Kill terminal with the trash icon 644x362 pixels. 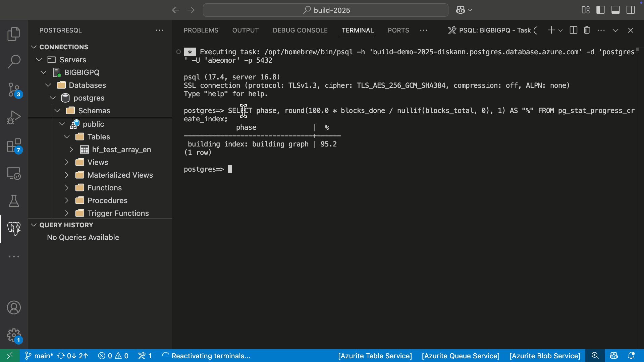[x=587, y=30]
